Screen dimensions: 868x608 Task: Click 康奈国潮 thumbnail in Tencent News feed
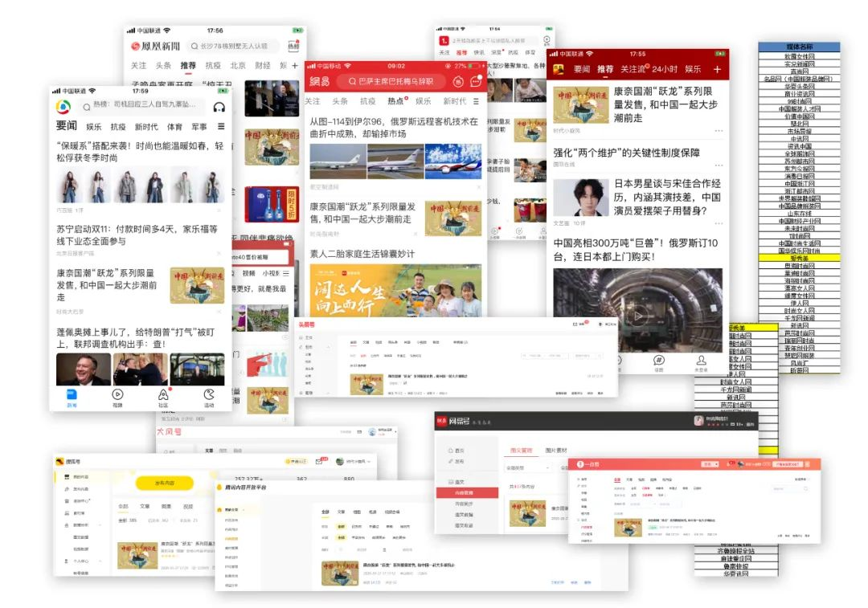click(197, 285)
